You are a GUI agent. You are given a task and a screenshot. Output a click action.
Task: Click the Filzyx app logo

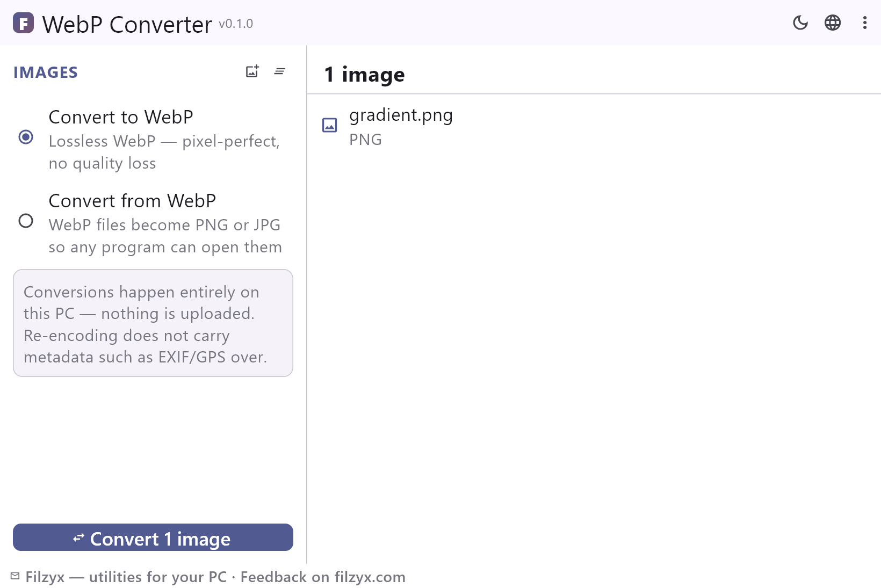[23, 23]
